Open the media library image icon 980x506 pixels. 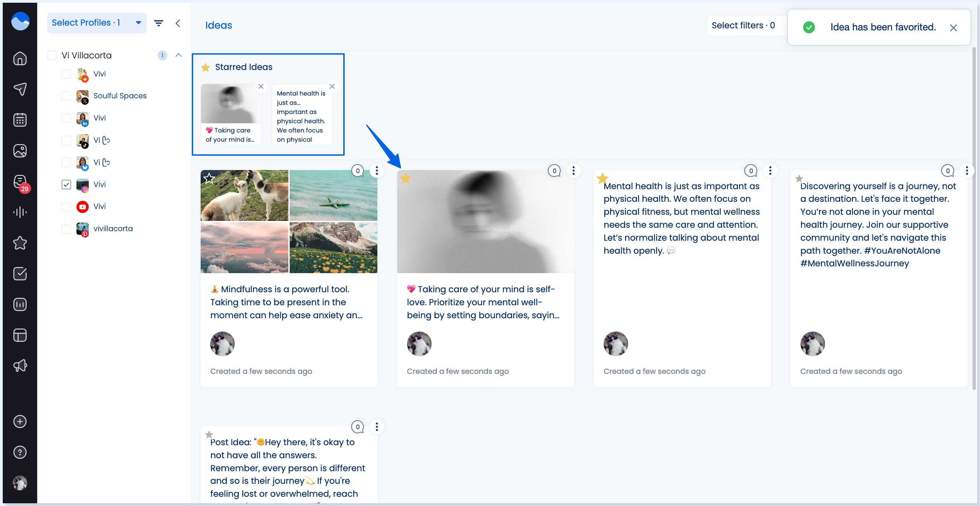(x=20, y=151)
